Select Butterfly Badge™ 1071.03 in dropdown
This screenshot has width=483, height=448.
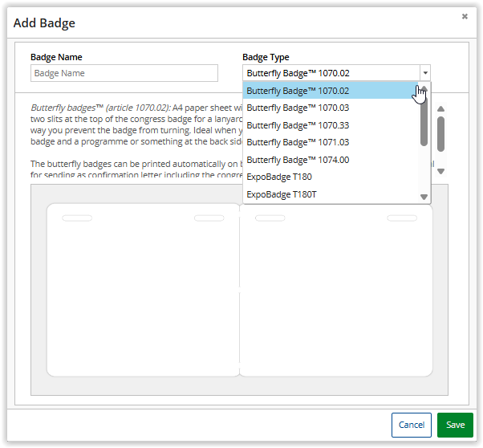[329, 142]
